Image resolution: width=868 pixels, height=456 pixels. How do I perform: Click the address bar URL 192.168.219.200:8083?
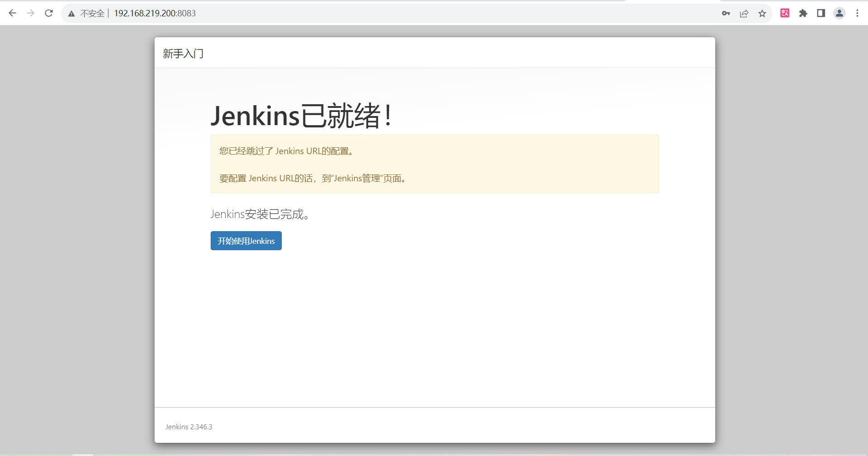click(155, 14)
